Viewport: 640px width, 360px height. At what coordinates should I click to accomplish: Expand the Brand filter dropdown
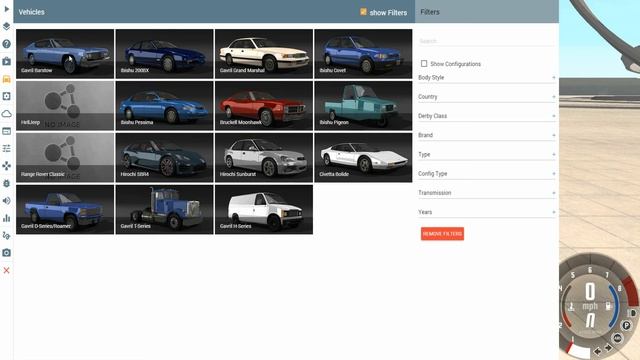coord(487,135)
